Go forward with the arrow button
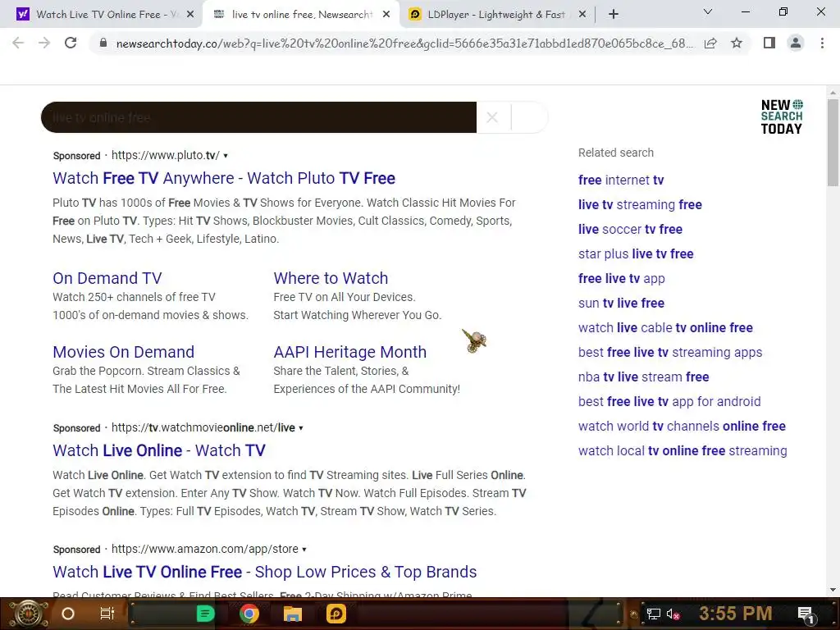840x630 pixels. coord(44,43)
